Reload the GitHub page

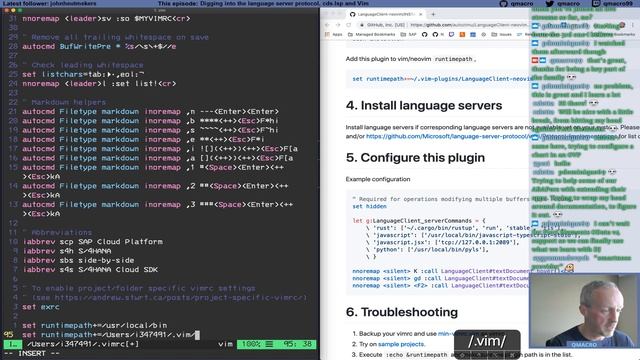(348, 25)
